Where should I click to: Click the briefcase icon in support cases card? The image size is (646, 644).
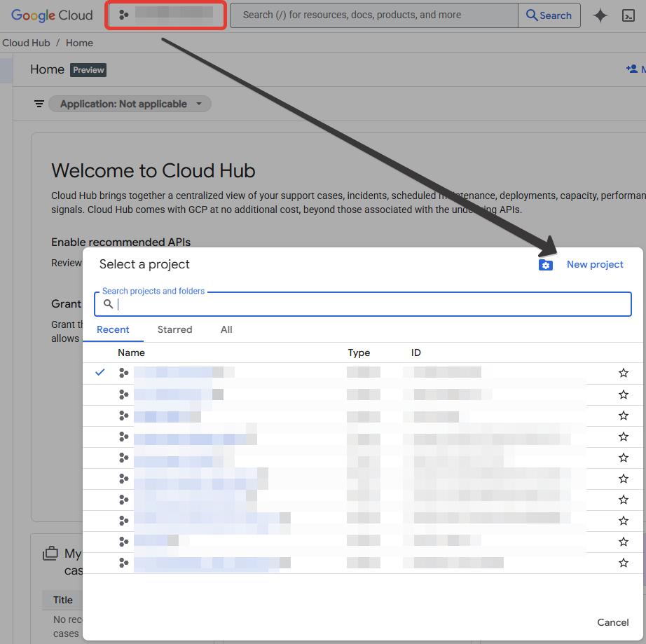[x=50, y=554]
